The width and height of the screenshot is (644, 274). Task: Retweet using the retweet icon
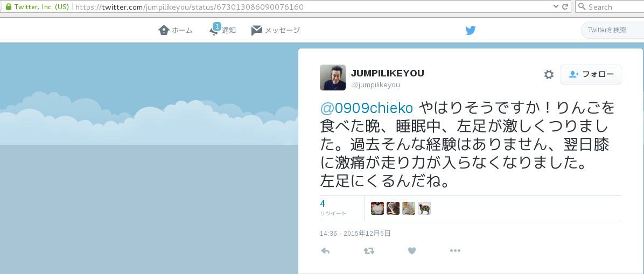coord(369,251)
